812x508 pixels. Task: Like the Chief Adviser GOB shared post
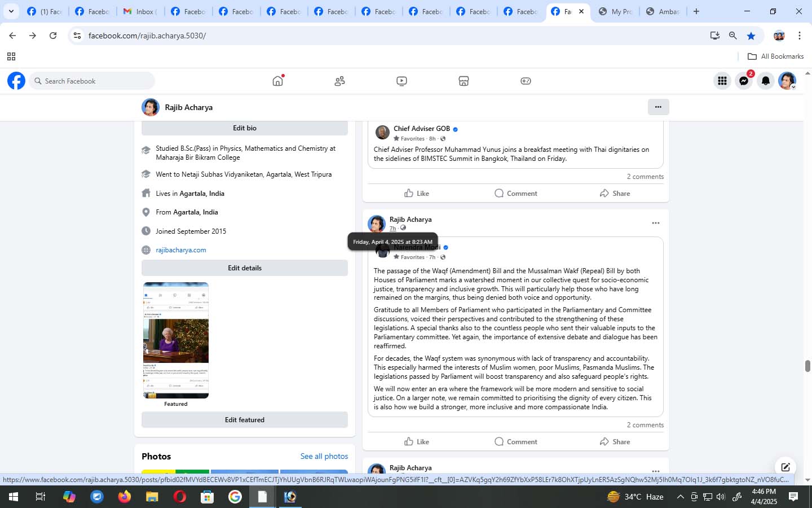417,193
